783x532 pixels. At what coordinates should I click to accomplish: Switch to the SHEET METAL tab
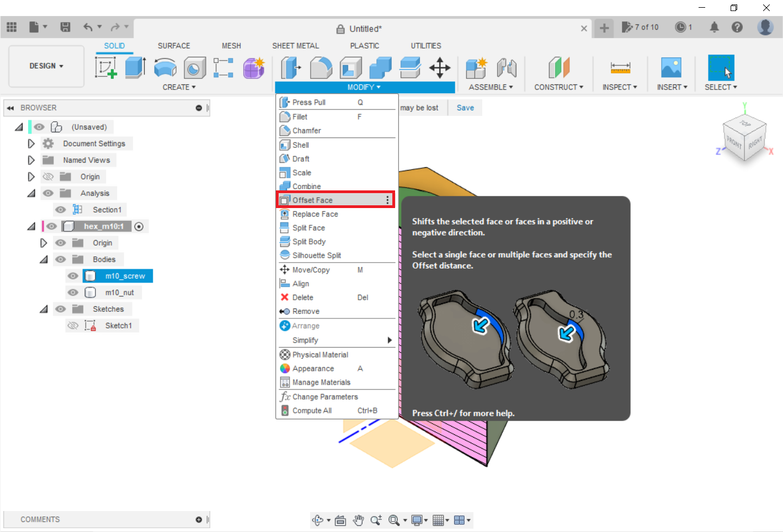tap(295, 46)
